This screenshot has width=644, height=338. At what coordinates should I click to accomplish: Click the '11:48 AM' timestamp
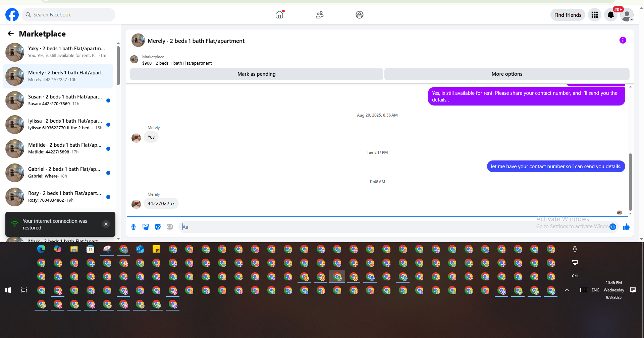click(377, 182)
